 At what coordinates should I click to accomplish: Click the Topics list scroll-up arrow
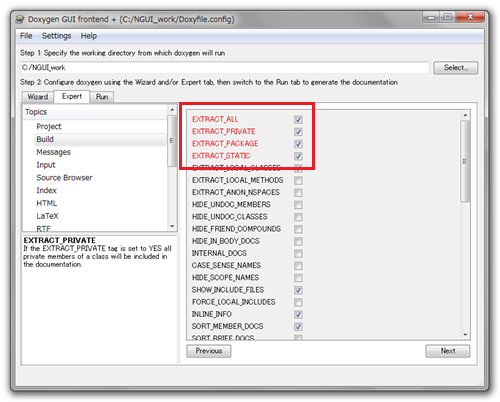click(x=172, y=110)
